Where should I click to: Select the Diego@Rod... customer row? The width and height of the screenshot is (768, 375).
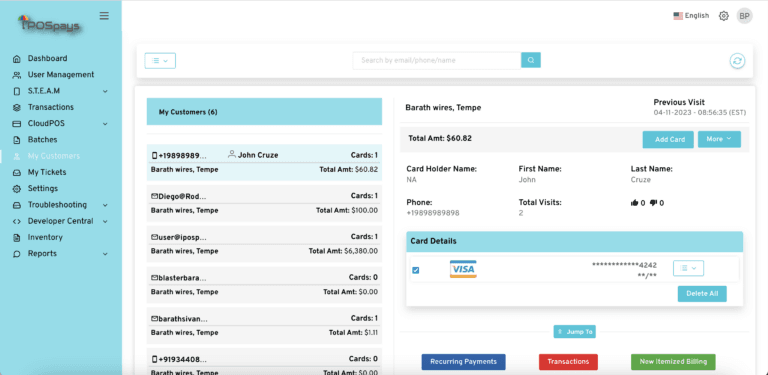pos(264,203)
